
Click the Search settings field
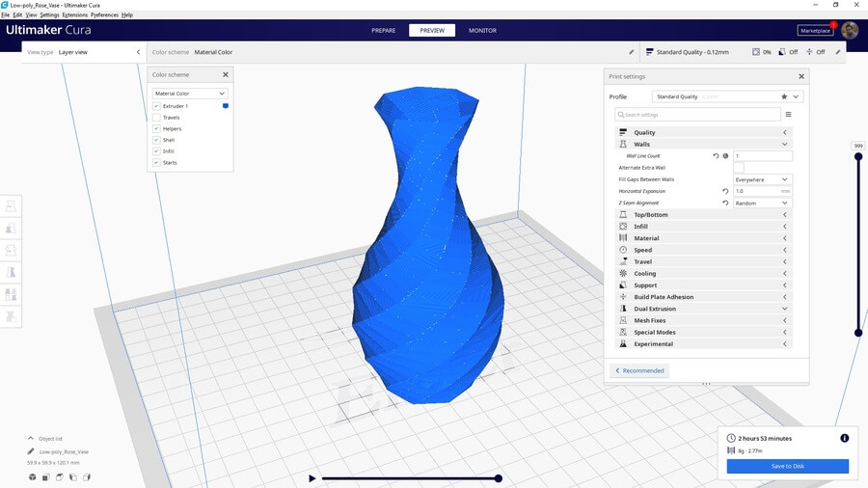tap(697, 115)
